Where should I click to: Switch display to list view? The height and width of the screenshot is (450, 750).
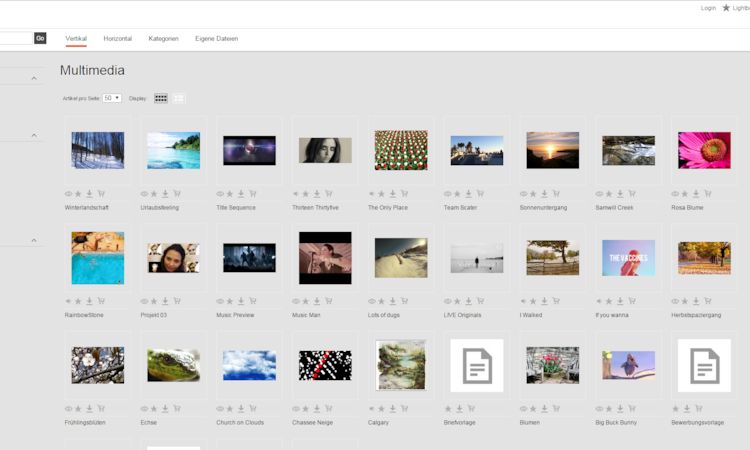tap(178, 99)
